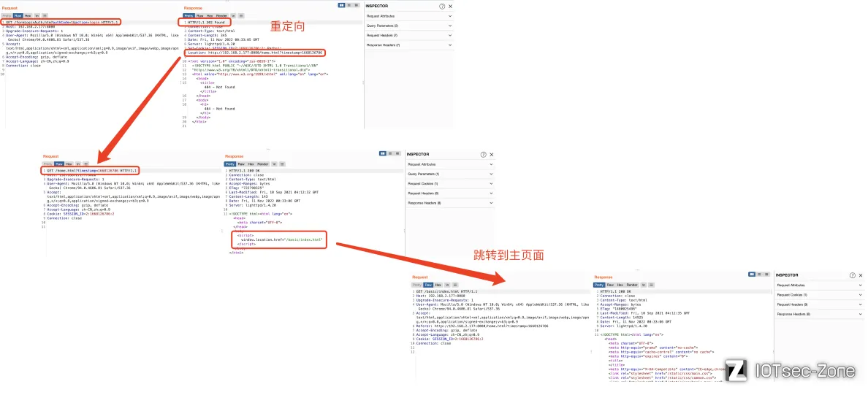Switch bottom panel Response pane to the Raw tab

pos(610,285)
